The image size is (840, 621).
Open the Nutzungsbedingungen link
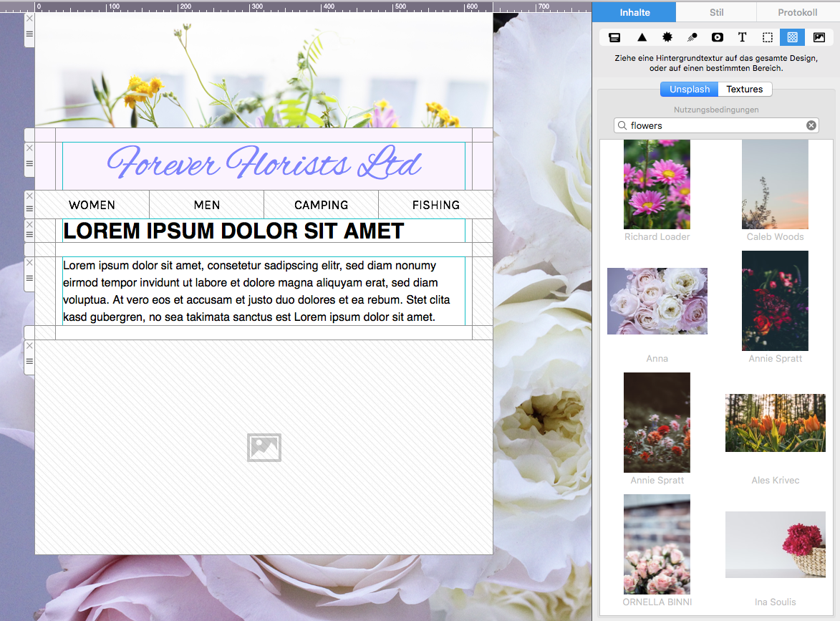pos(716,110)
